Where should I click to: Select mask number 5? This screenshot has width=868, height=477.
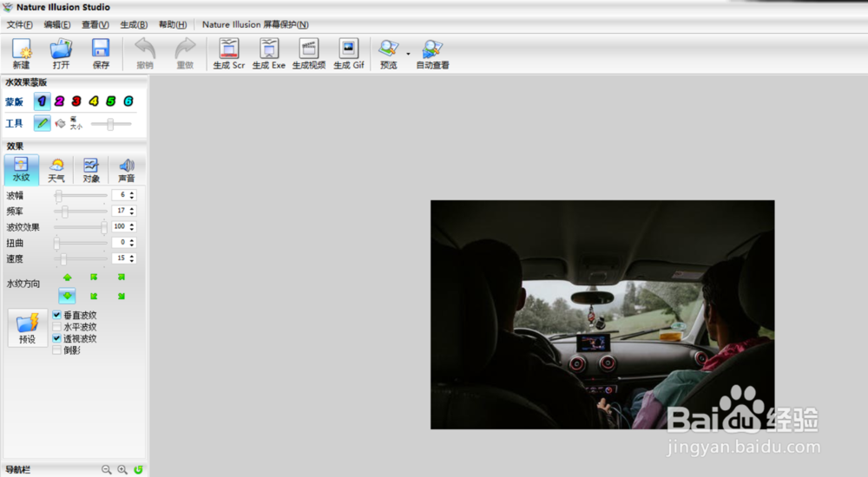(111, 101)
